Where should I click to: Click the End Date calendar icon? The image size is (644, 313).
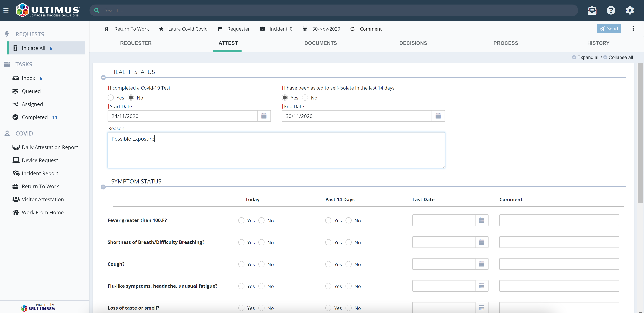click(x=438, y=116)
